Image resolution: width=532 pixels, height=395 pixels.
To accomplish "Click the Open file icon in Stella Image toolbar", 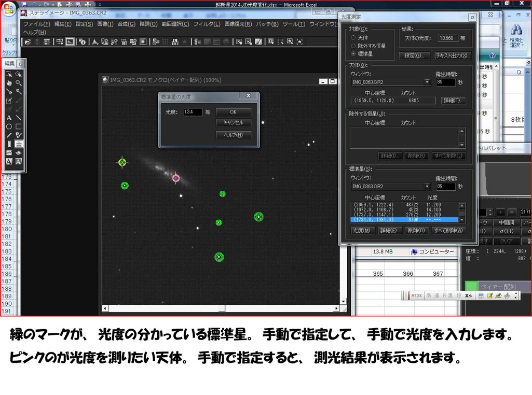I will pyautogui.click(x=28, y=41).
